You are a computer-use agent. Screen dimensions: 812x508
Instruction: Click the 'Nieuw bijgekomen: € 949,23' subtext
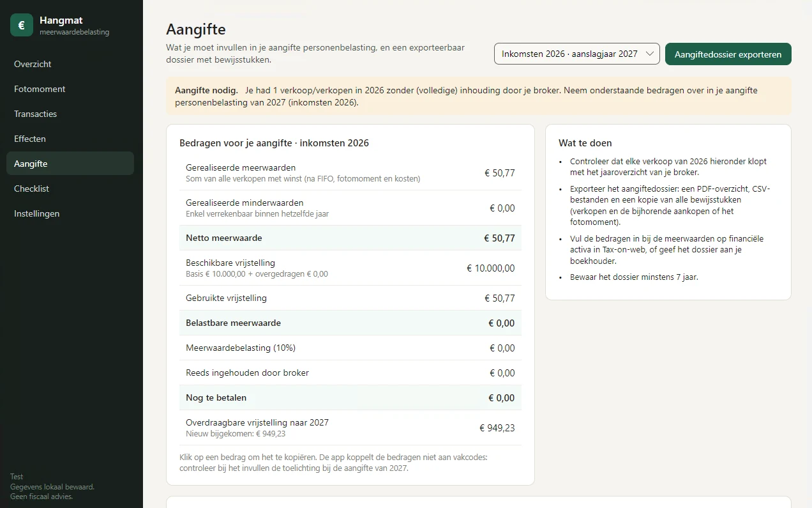[236, 434]
